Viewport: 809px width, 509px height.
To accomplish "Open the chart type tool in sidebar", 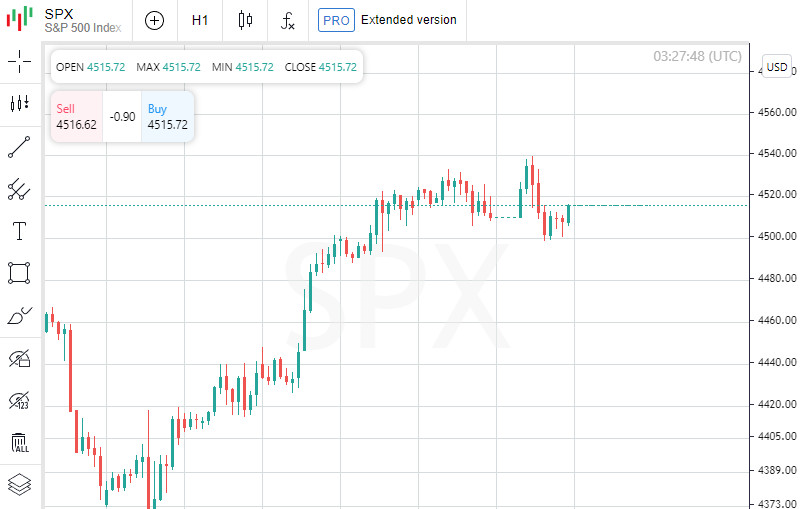I will [x=19, y=103].
